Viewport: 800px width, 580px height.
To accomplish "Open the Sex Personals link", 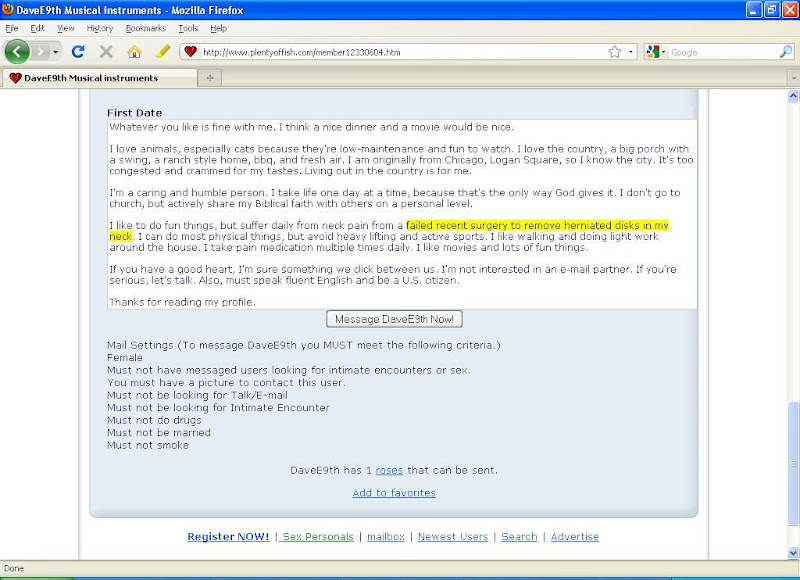I will click(317, 537).
